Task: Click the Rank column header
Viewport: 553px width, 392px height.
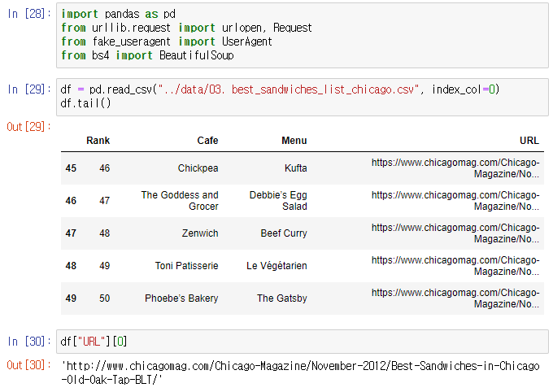Action: (x=98, y=141)
